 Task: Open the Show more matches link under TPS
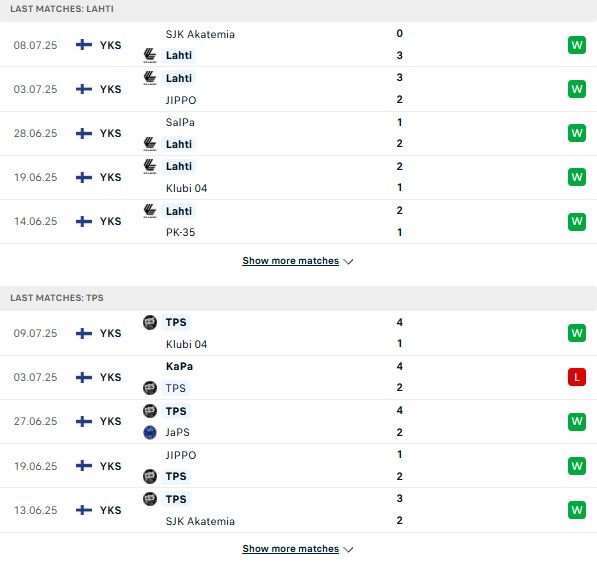[291, 549]
